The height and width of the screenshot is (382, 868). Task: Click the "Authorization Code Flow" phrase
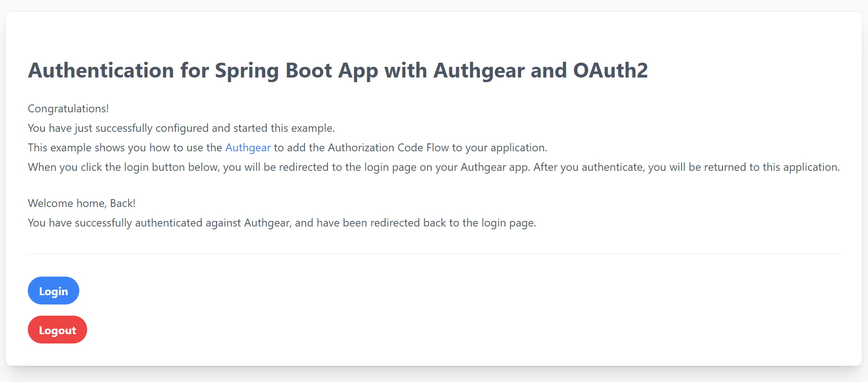point(388,148)
